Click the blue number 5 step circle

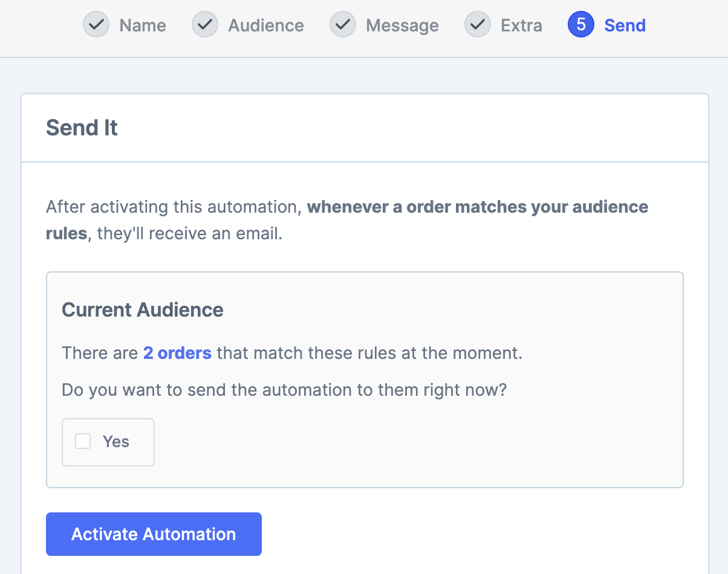pos(581,25)
